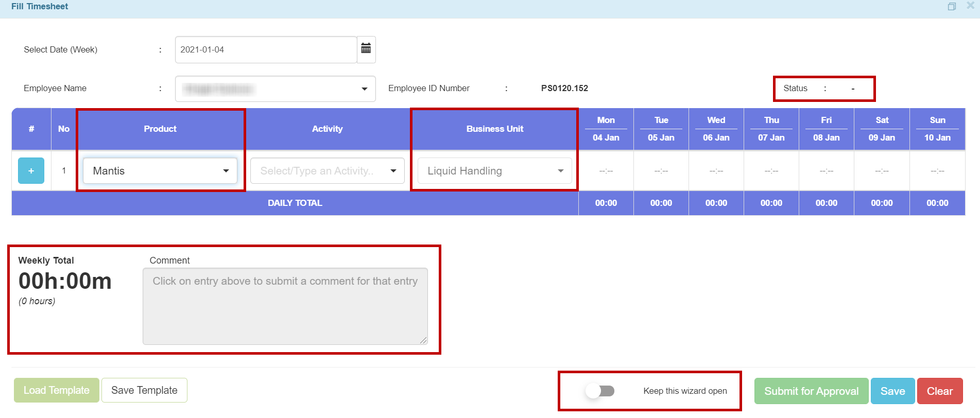This screenshot has width=980, height=418.
Task: Click the Monday 04 Jan time cell
Action: pos(606,171)
